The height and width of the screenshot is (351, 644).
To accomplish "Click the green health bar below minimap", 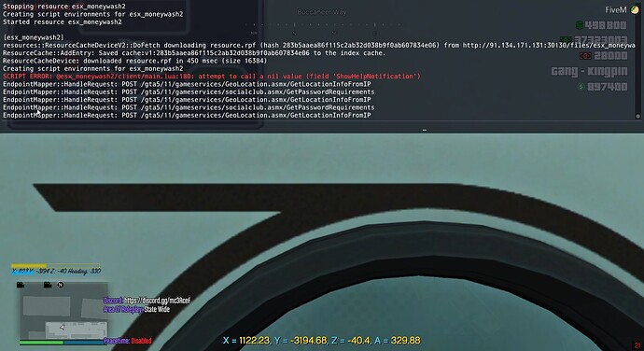I will [x=41, y=342].
